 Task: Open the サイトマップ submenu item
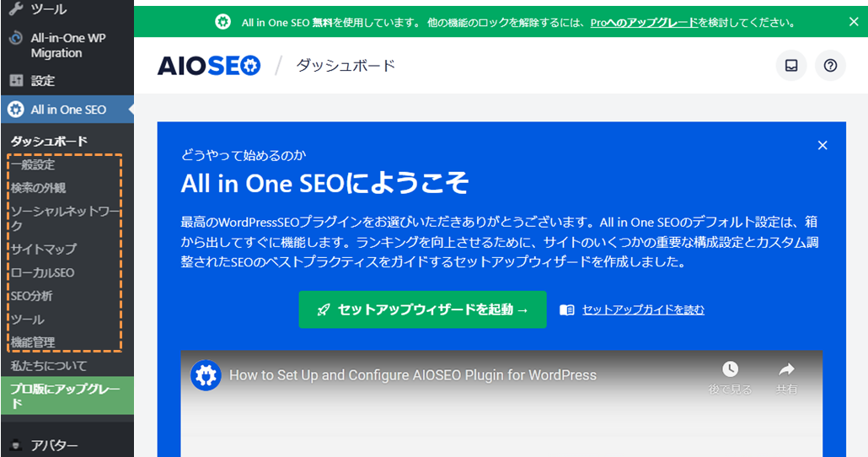44,250
